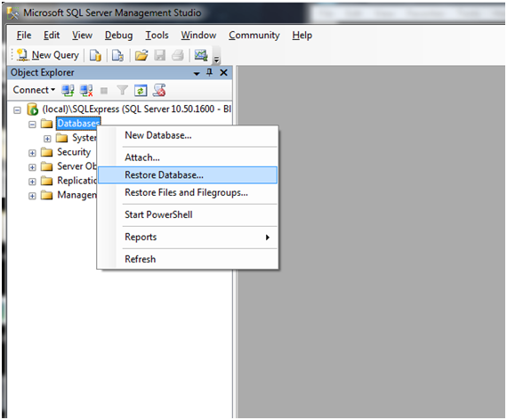Click the System Databases folder icon

click(61, 138)
